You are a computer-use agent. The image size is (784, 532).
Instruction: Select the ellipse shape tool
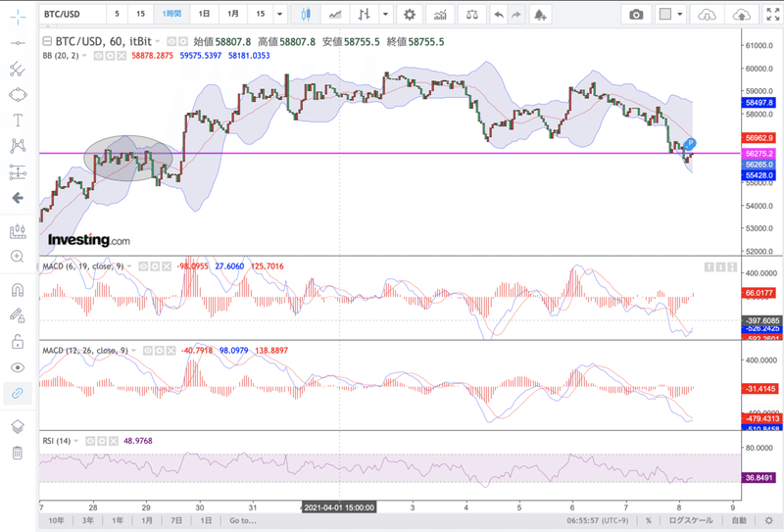coord(18,94)
